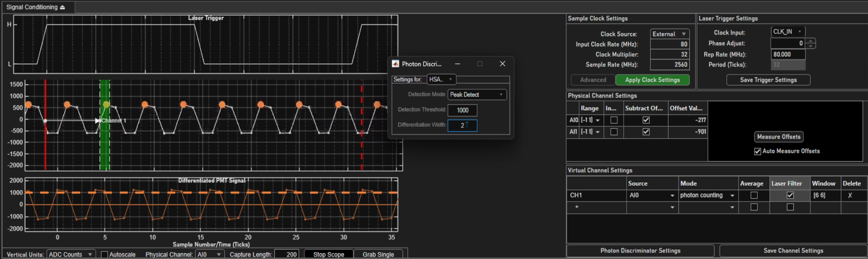Screen dimensions: 868x259
Task: Disable the Laser Filter checkbox for CH1
Action: click(790, 195)
